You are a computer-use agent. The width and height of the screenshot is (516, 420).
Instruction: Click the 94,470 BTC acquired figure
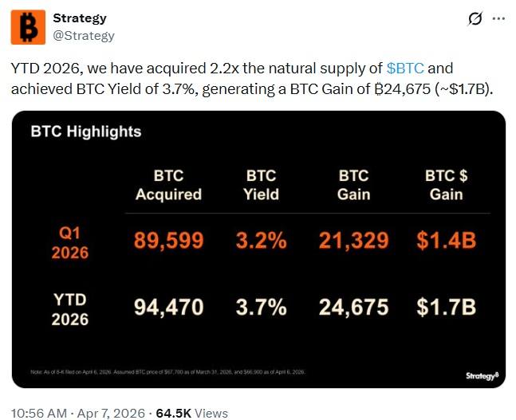(x=169, y=308)
